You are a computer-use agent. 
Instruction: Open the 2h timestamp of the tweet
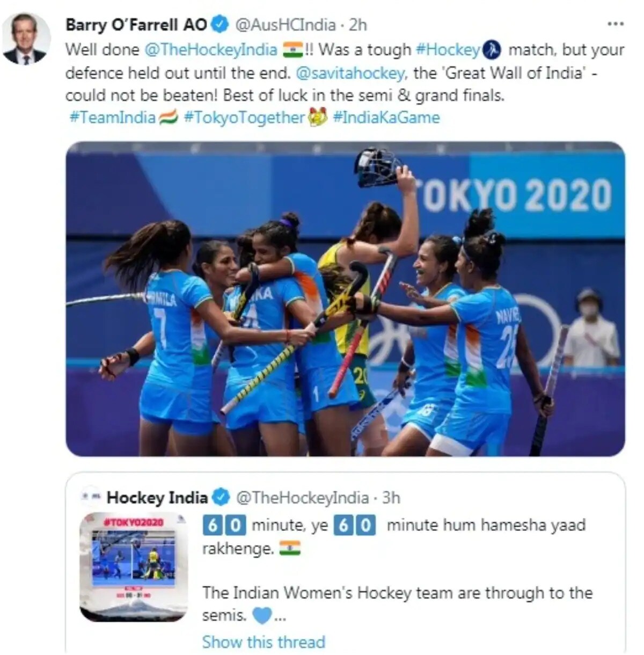tap(358, 25)
